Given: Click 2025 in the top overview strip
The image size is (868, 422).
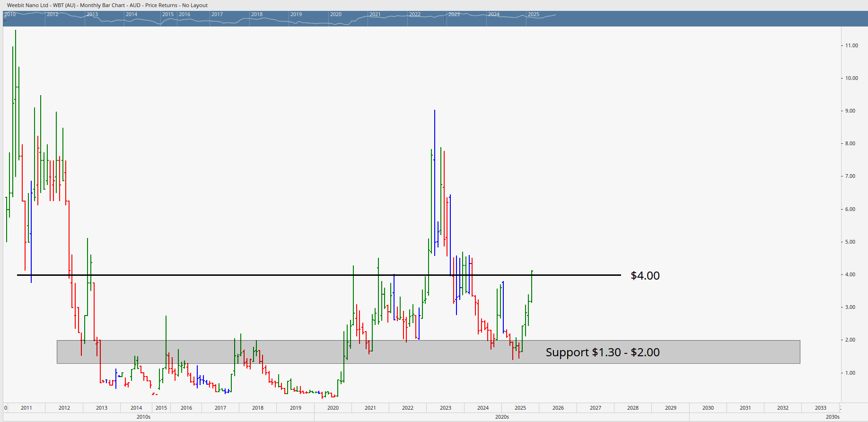Looking at the screenshot, I should [534, 14].
